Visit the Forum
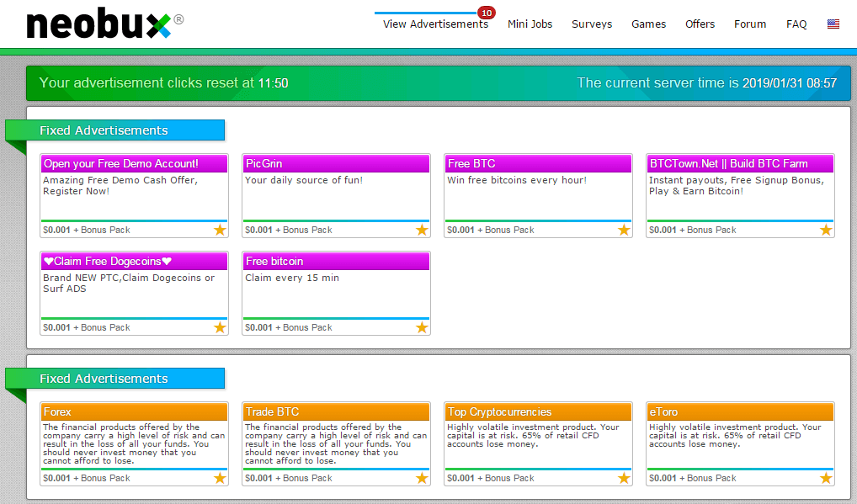The height and width of the screenshot is (504, 857). coord(750,24)
